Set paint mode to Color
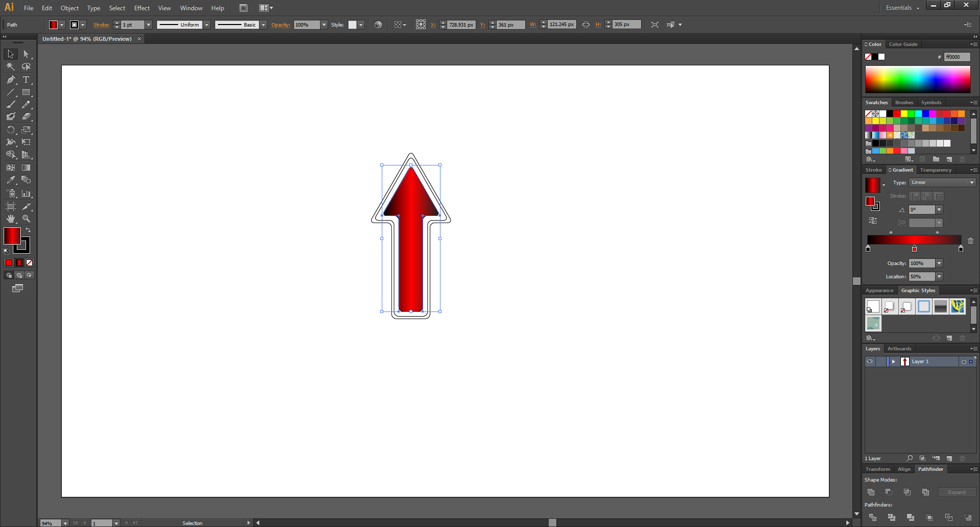 9,262
